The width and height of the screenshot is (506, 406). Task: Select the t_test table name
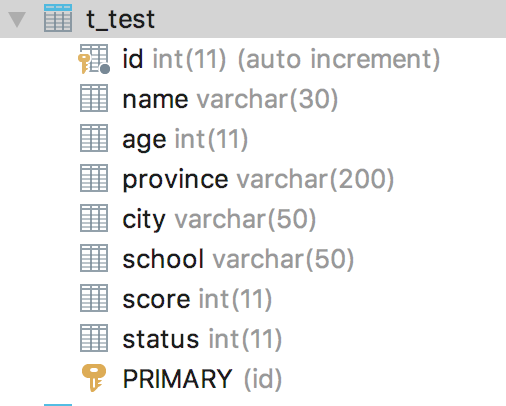pos(121,19)
